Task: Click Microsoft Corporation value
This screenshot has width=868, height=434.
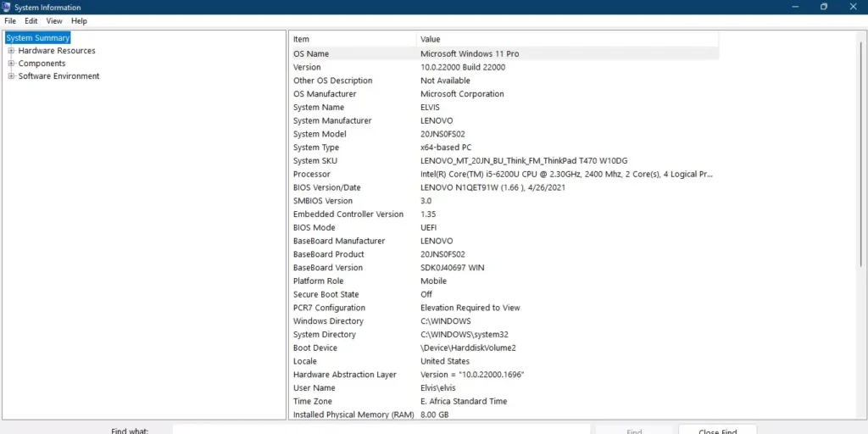Action: click(x=462, y=93)
